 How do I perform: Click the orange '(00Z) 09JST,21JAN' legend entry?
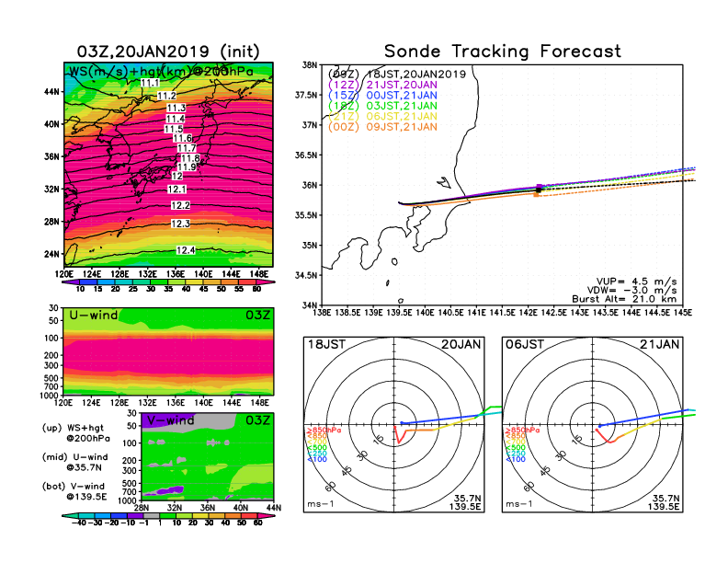pyautogui.click(x=382, y=127)
